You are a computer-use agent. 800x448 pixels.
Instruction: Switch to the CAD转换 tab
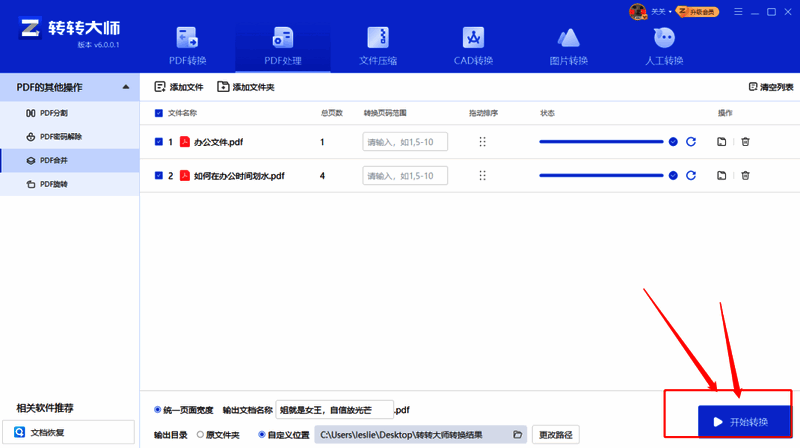(473, 46)
